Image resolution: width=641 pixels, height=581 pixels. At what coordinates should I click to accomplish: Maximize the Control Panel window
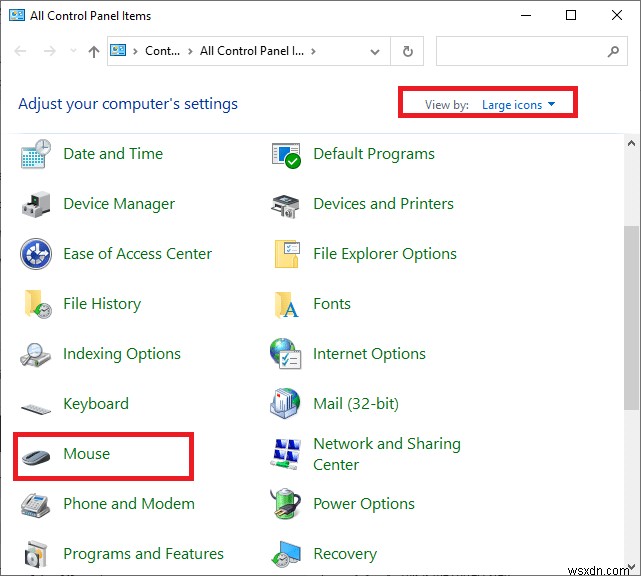point(571,16)
